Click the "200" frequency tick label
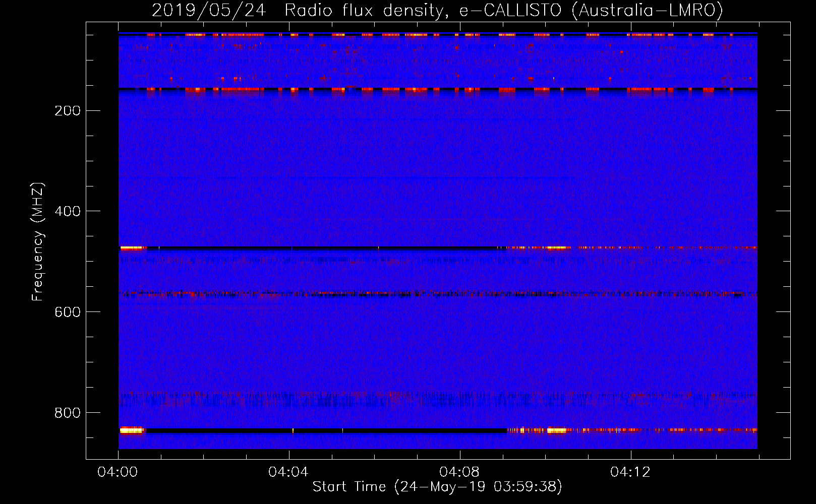Image resolution: width=816 pixels, height=504 pixels. (x=68, y=111)
